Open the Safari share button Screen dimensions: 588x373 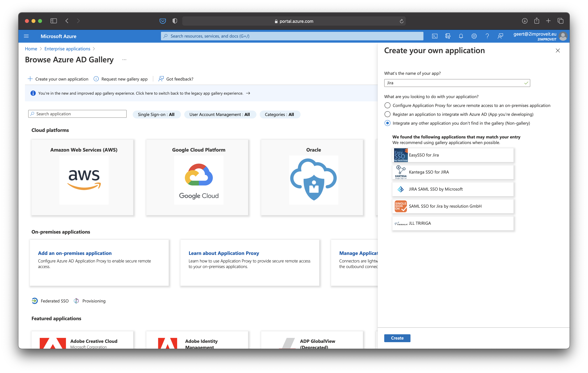click(536, 21)
